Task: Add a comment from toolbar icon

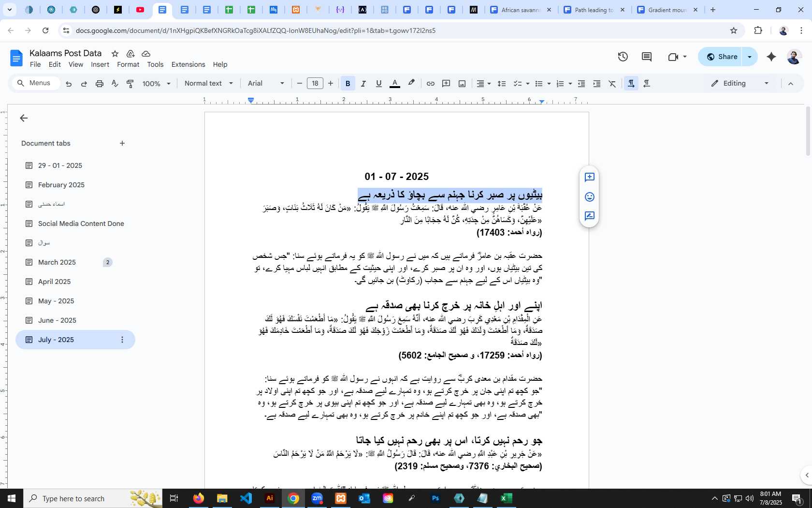Action: (x=446, y=84)
